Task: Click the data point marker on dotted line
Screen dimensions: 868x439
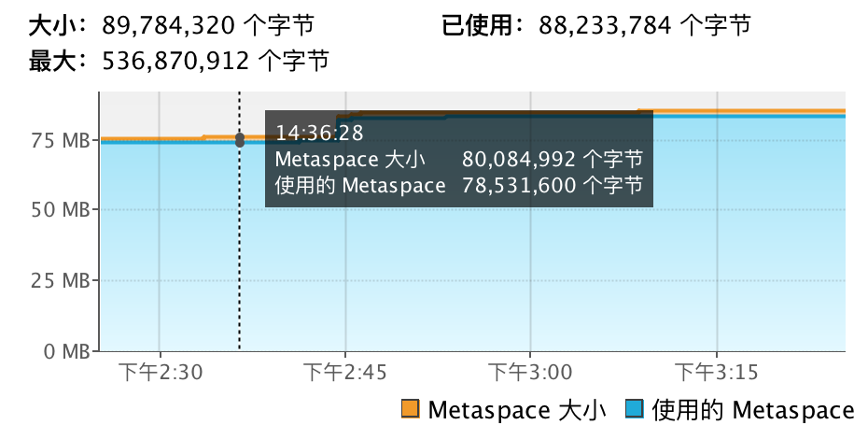Action: [240, 139]
